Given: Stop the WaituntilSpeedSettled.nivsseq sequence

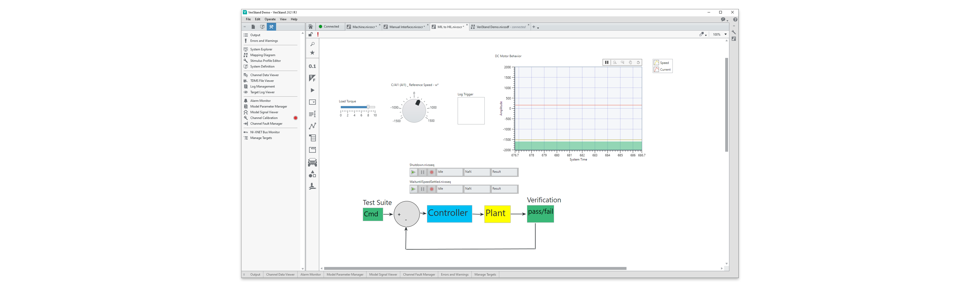Looking at the screenshot, I should click(x=431, y=189).
